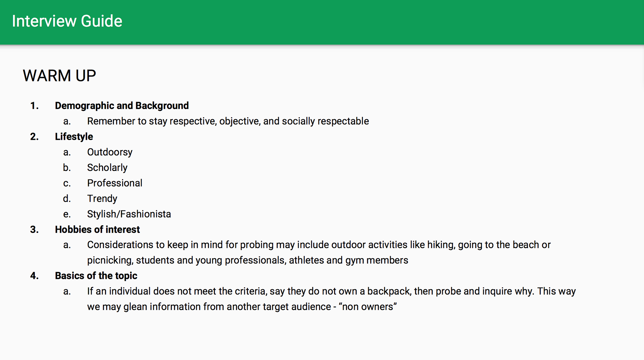Click the line starting 'If an individual does not meet'

(331, 291)
